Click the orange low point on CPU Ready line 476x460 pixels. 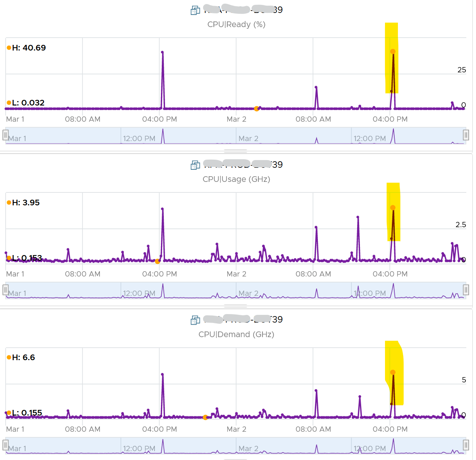256,109
